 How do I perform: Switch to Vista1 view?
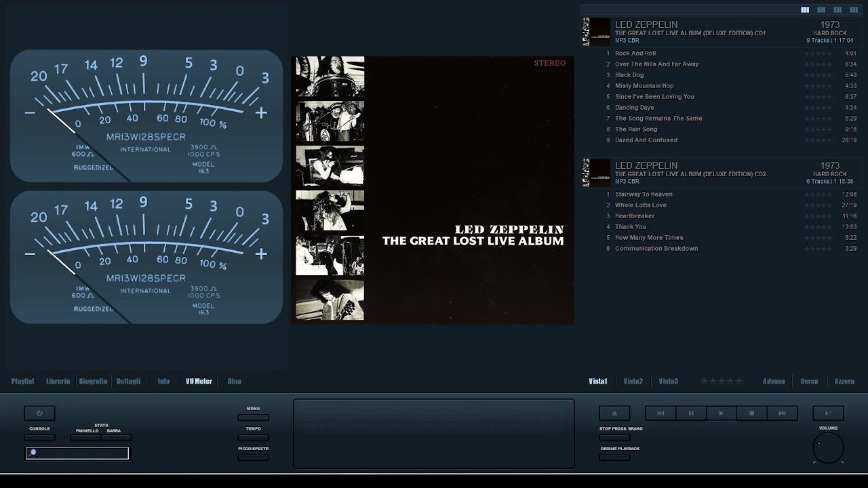point(597,382)
